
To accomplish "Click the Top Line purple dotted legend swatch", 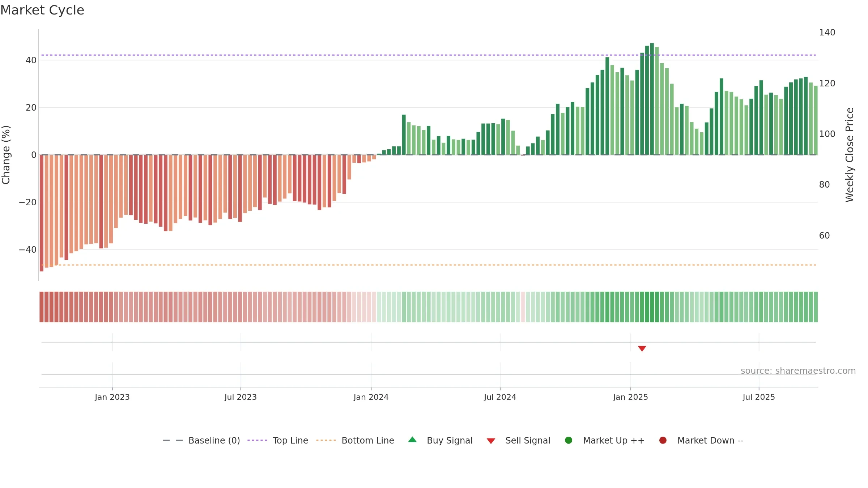I will click(x=257, y=440).
